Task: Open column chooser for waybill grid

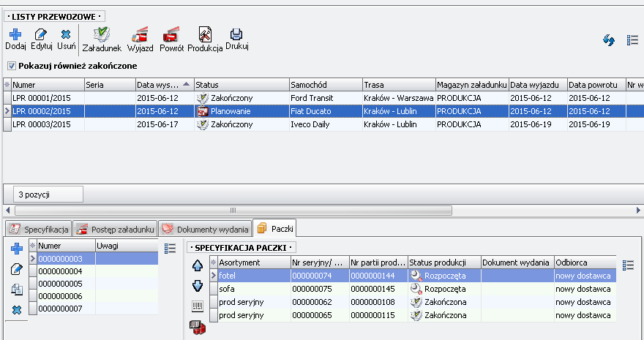Action: 633,40
